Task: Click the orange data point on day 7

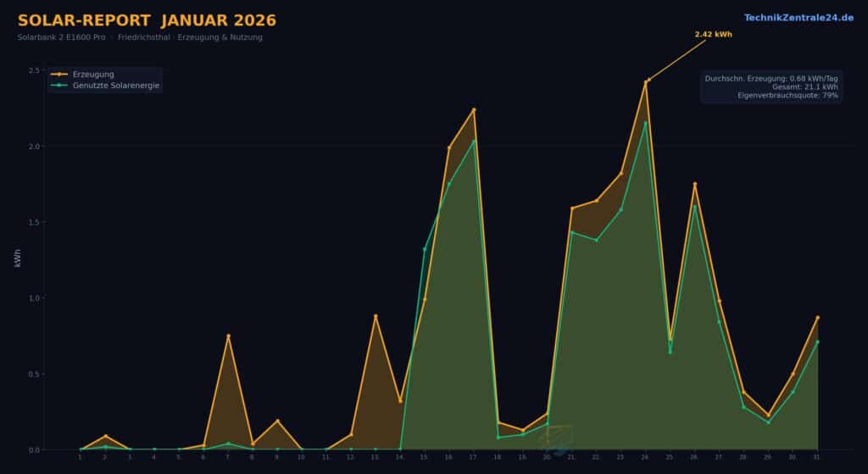Action: [228, 336]
